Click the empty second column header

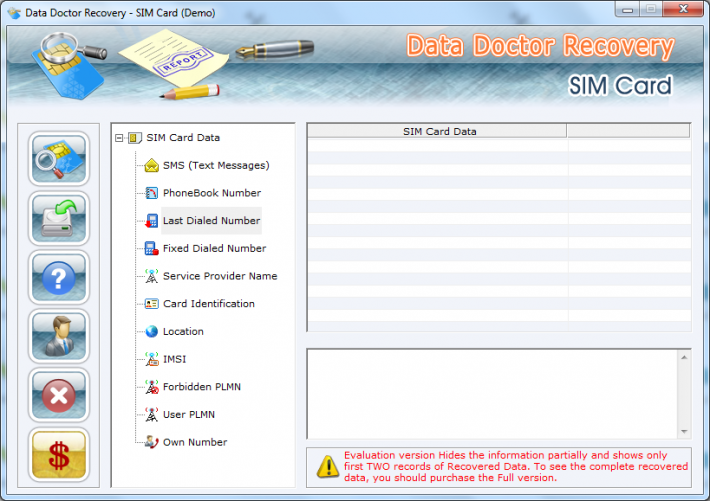tap(628, 131)
